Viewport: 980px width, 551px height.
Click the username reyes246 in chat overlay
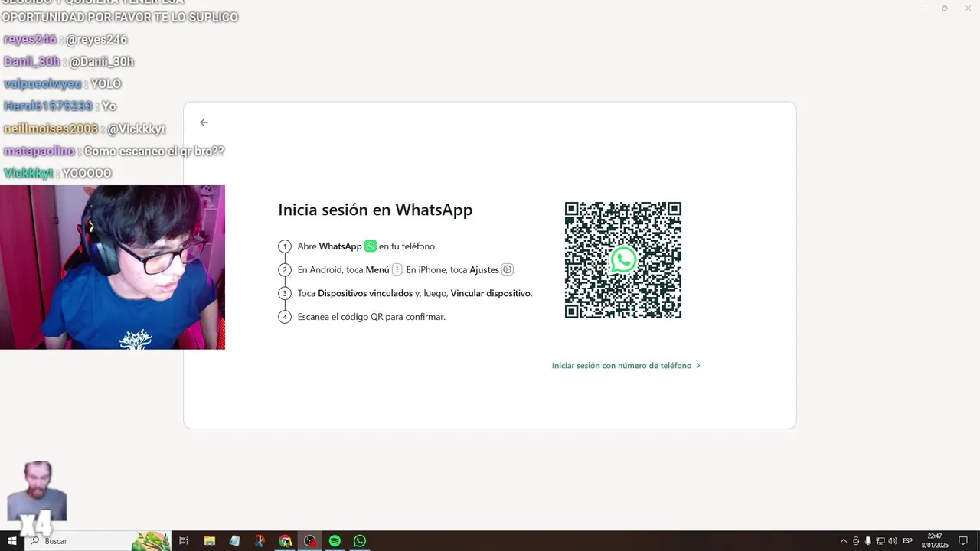pos(31,40)
